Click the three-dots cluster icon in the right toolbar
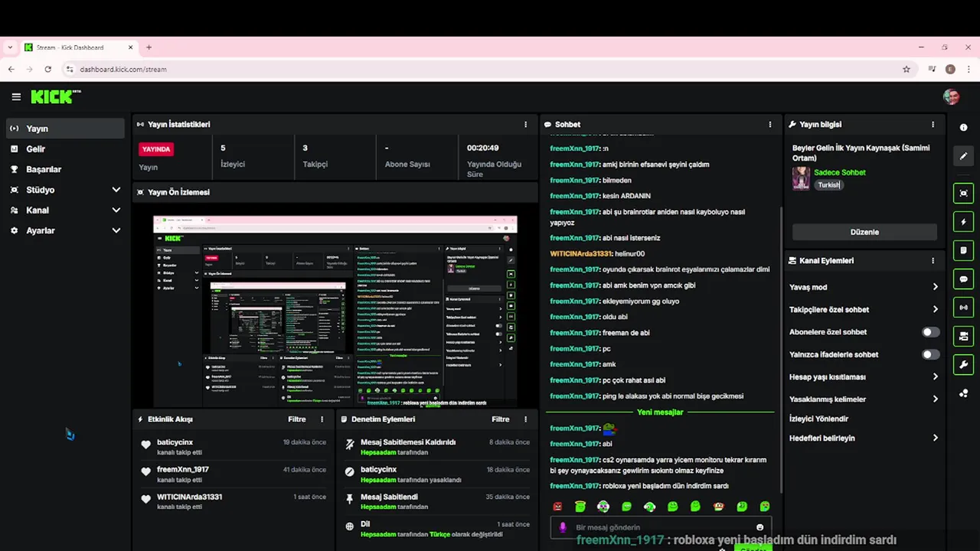 point(963,393)
